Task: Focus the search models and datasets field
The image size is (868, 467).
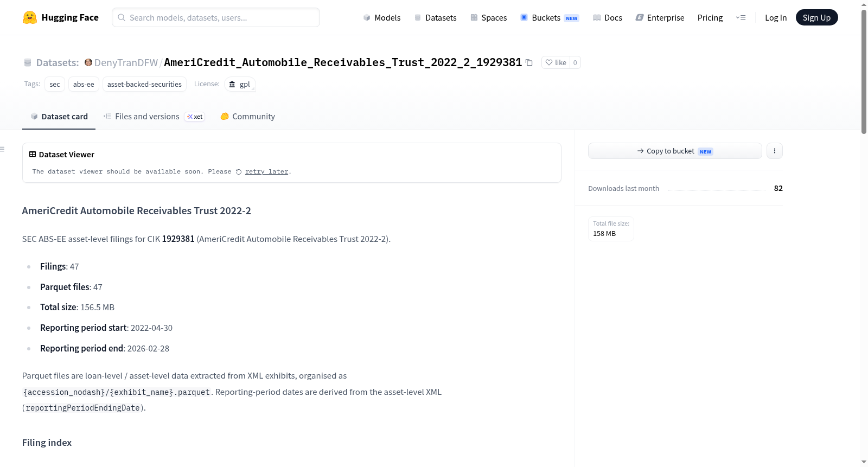Action: coord(216,17)
